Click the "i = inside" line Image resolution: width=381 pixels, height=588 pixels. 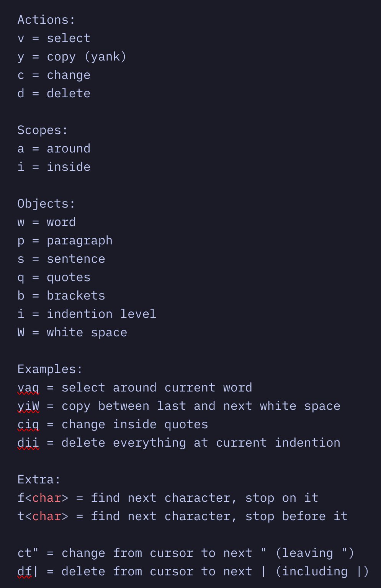point(54,167)
